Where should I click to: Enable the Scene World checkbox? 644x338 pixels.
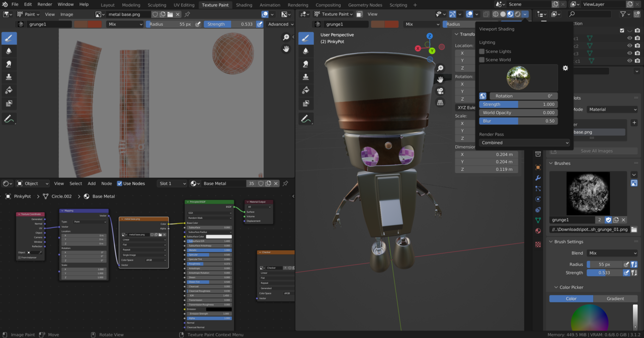coord(482,60)
